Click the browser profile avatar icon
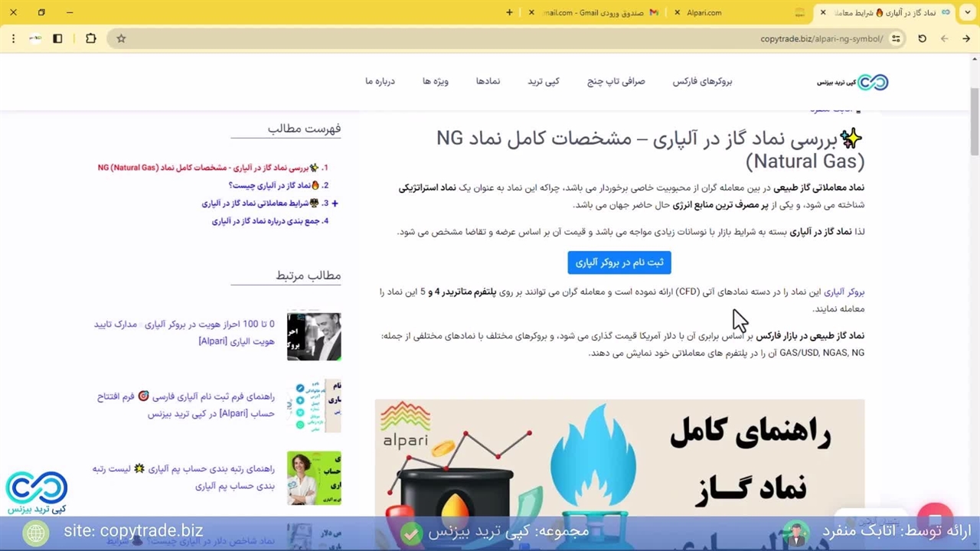Viewport: 980px width, 551px height. pyautogui.click(x=35, y=38)
